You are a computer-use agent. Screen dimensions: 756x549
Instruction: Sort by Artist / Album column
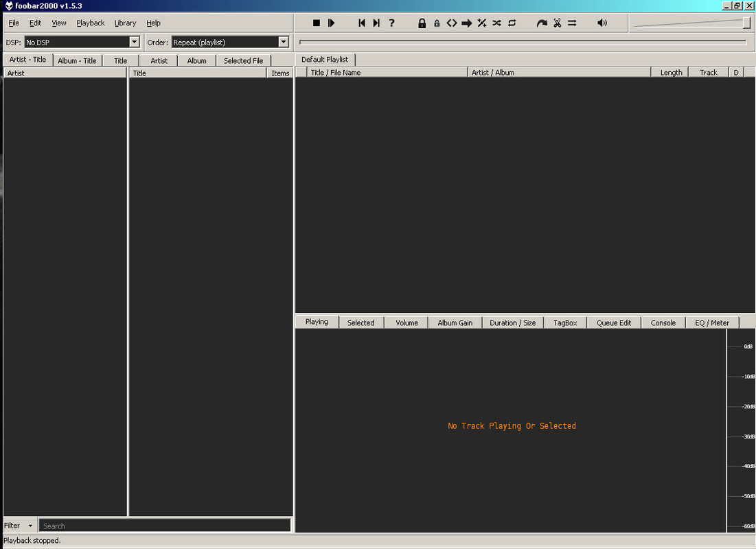point(560,72)
